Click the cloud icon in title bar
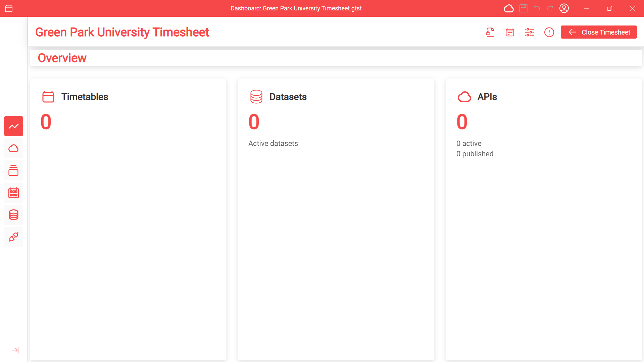This screenshot has width=644, height=362. click(x=508, y=8)
